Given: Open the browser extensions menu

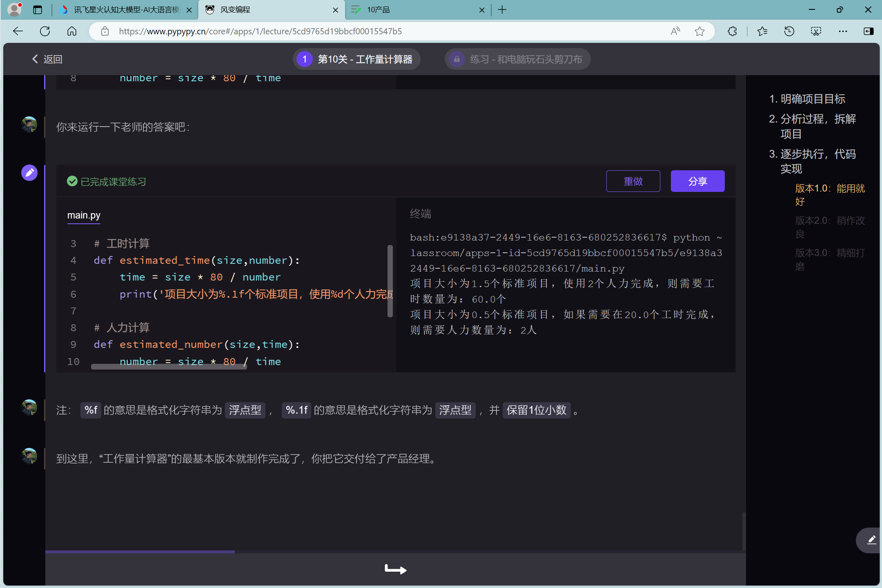Looking at the screenshot, I should coord(733,31).
